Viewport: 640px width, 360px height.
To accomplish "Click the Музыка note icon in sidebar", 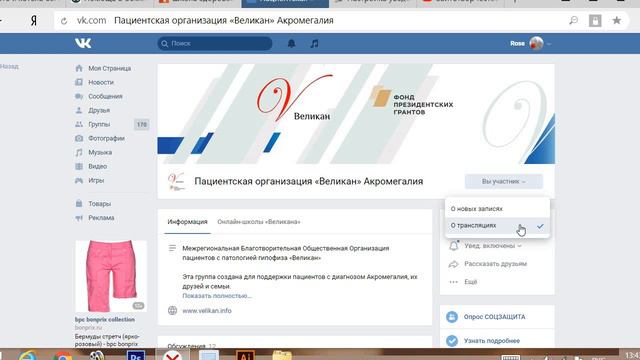I will [x=79, y=152].
